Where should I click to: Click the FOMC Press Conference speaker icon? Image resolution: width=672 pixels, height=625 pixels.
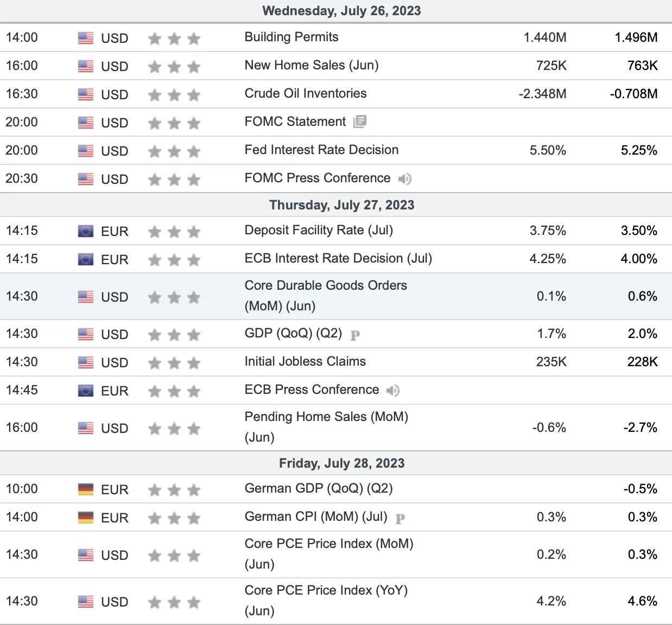[x=405, y=178]
